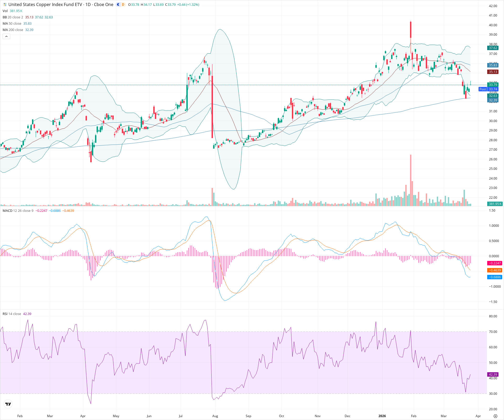Image resolution: width=504 pixels, height=420 pixels.
Task: Click the Cboe One exchange label
Action: tap(104, 4)
